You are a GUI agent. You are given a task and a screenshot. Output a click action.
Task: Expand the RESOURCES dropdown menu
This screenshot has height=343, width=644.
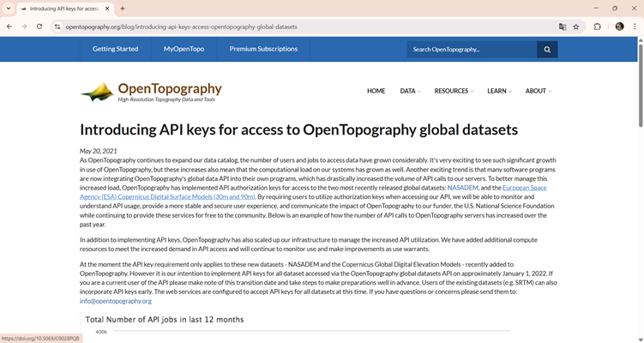pos(454,91)
